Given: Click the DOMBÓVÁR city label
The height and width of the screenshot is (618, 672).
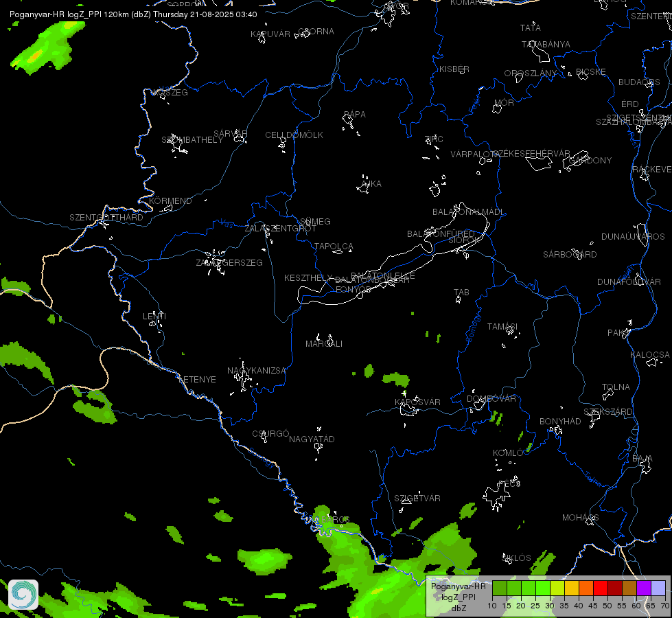Looking at the screenshot, I should pyautogui.click(x=491, y=399).
